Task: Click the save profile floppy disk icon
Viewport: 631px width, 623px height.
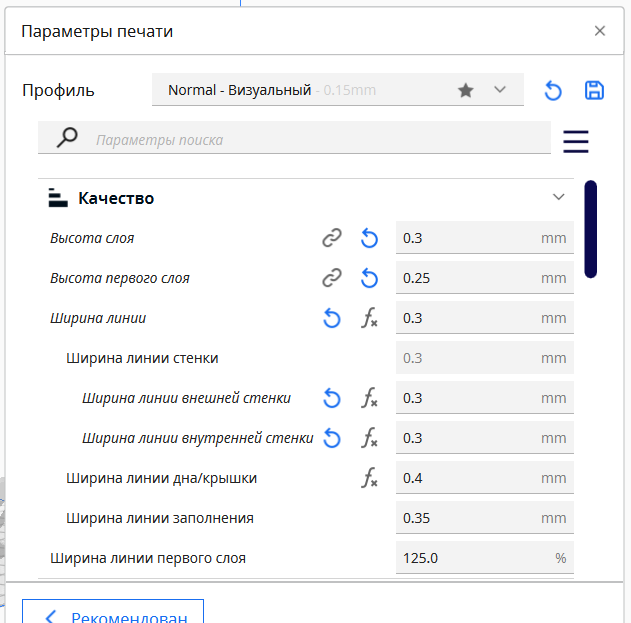Action: tap(594, 90)
